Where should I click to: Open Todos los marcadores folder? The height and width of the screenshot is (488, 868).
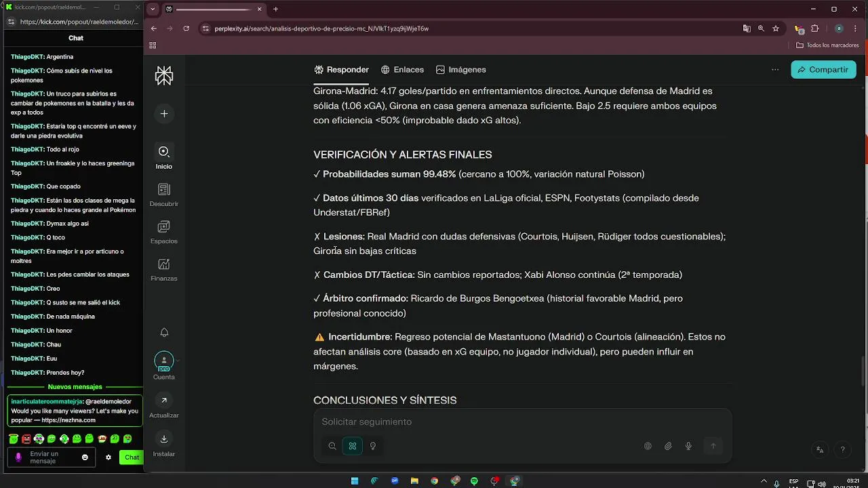tap(827, 45)
